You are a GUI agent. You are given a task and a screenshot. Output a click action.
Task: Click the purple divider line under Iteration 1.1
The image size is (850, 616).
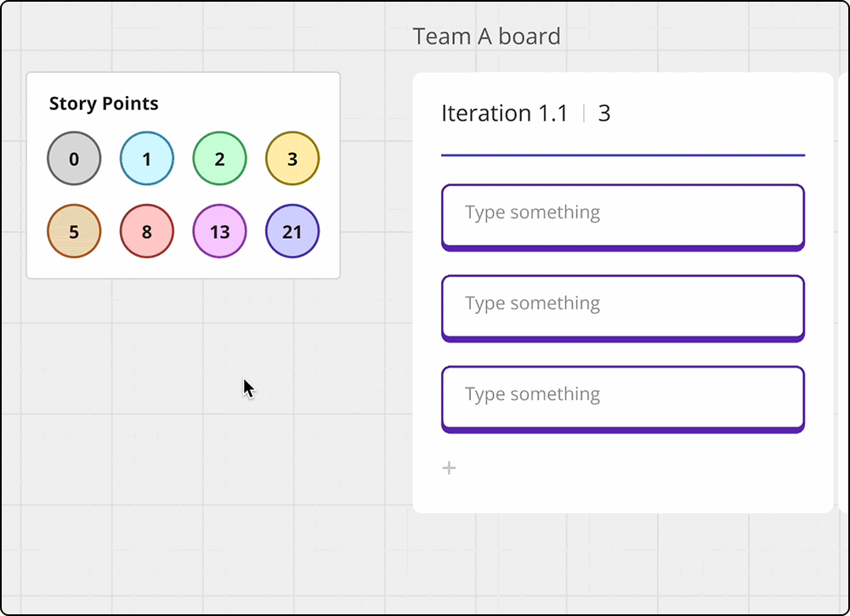[623, 155]
